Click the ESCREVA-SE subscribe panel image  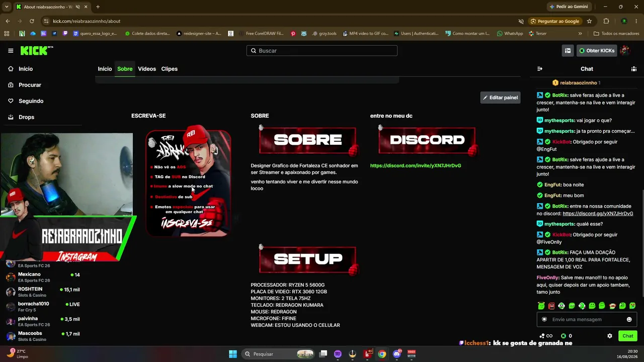(x=188, y=181)
